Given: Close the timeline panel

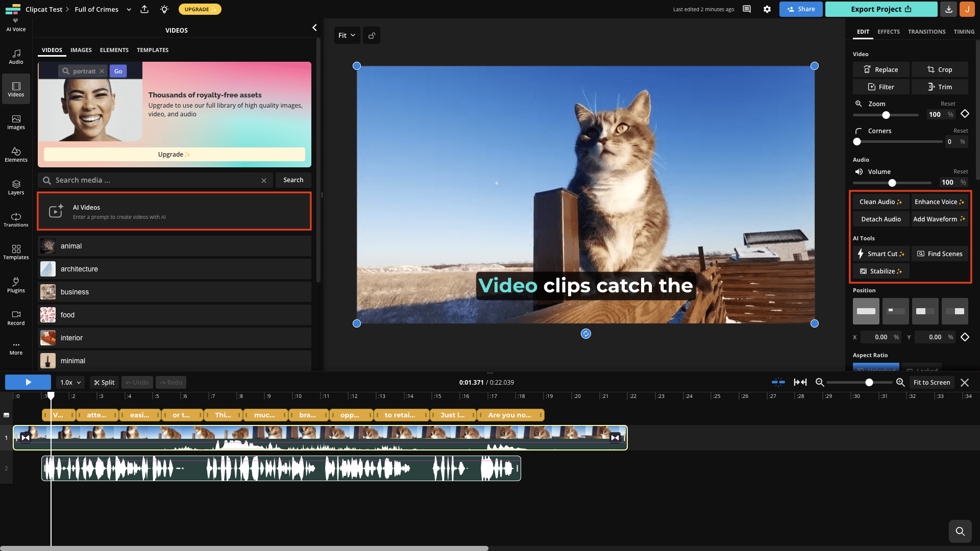Looking at the screenshot, I should pos(965,382).
